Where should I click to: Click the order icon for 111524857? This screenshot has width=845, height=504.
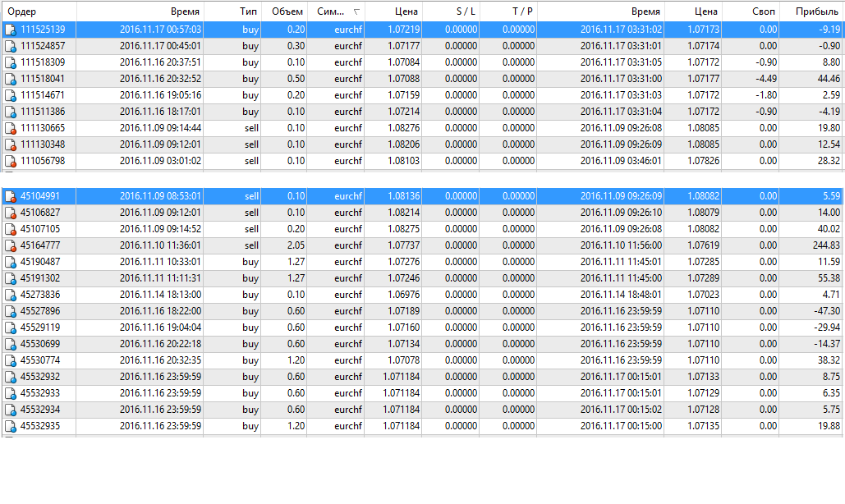[10, 46]
